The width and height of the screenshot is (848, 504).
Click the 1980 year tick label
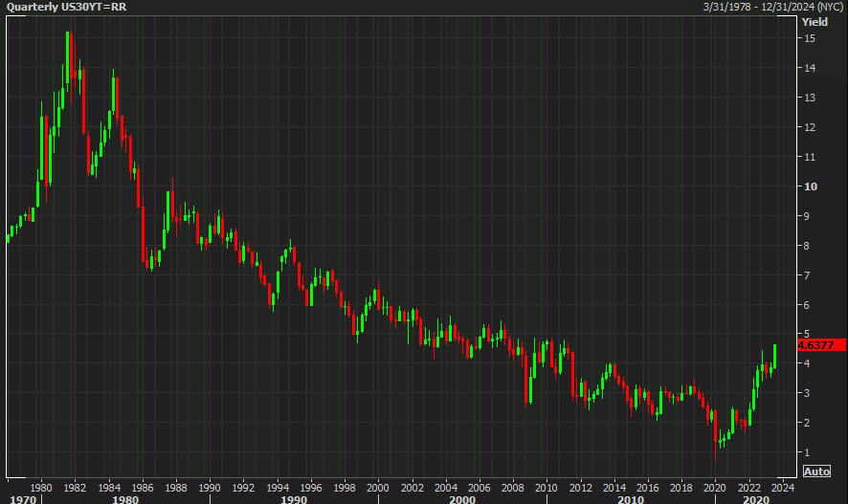pyautogui.click(x=41, y=488)
